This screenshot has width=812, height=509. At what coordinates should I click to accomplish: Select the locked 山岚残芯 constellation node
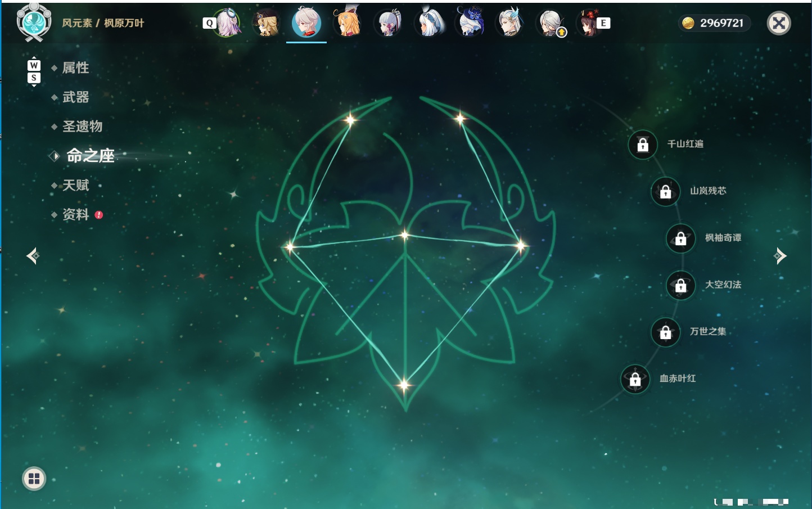tap(666, 192)
